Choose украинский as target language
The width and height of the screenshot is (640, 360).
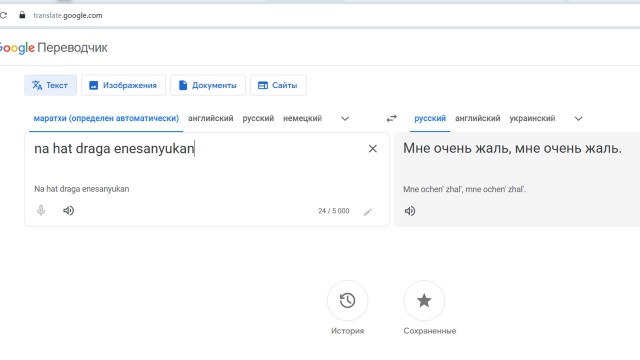532,118
